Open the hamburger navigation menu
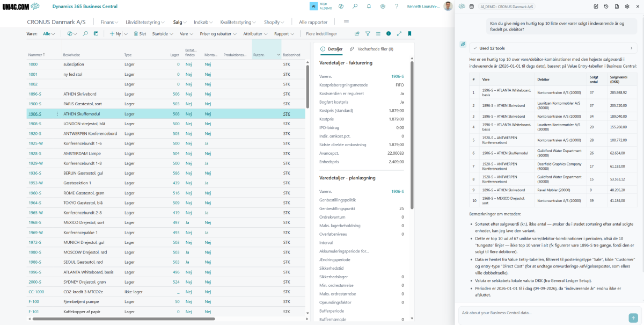The height and width of the screenshot is (325, 644). click(x=346, y=22)
